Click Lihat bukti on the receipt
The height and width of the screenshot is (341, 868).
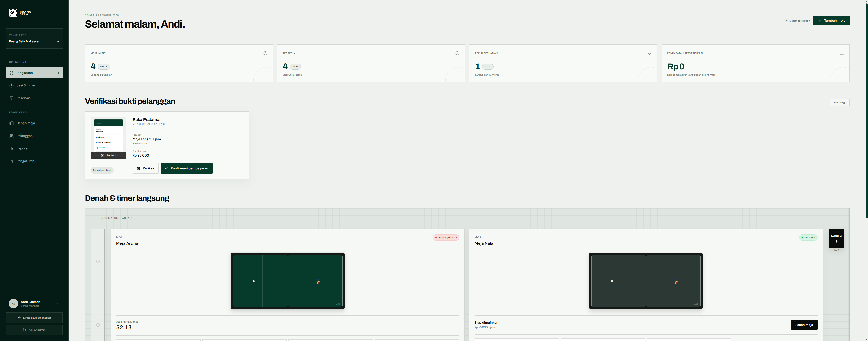pyautogui.click(x=109, y=156)
